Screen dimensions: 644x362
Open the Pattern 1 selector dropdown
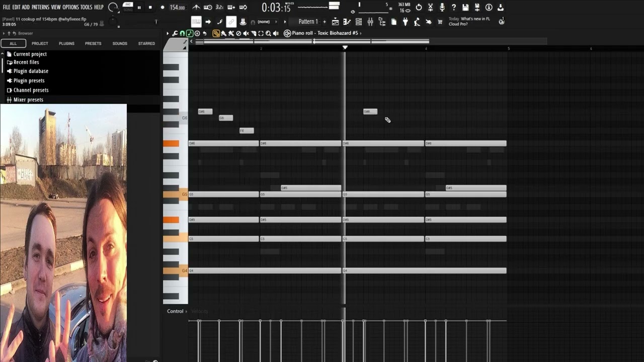[308, 22]
